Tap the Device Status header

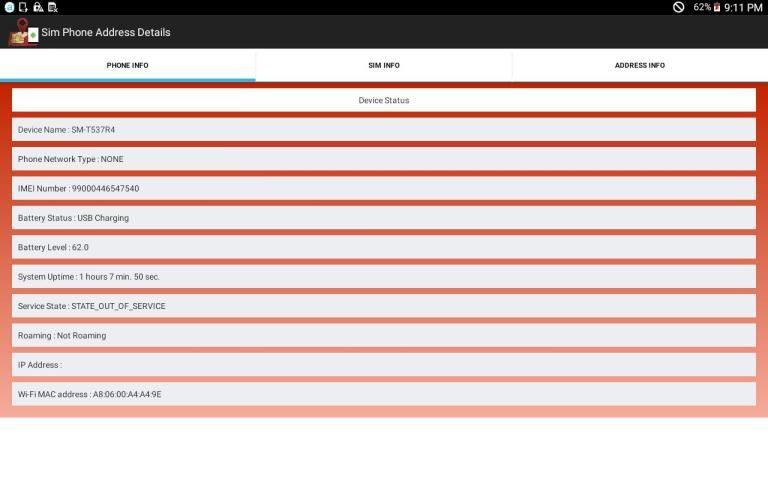tap(384, 100)
